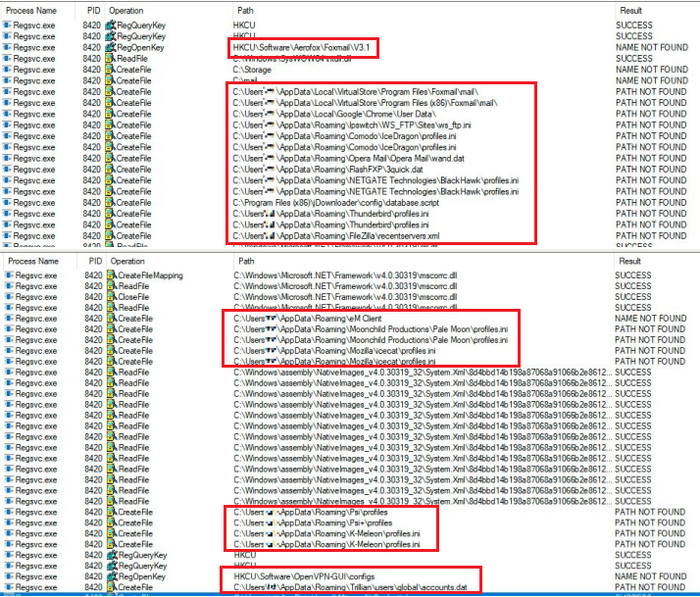Click the CreateFile icon on the jDownloader database.script row
This screenshot has height=597, width=700.
coord(110,202)
